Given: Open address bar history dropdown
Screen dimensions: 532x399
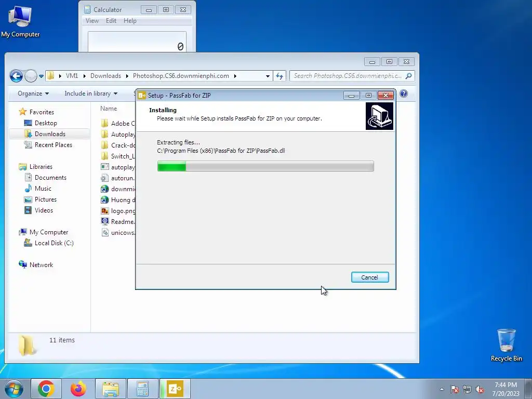Looking at the screenshot, I should coord(268,76).
